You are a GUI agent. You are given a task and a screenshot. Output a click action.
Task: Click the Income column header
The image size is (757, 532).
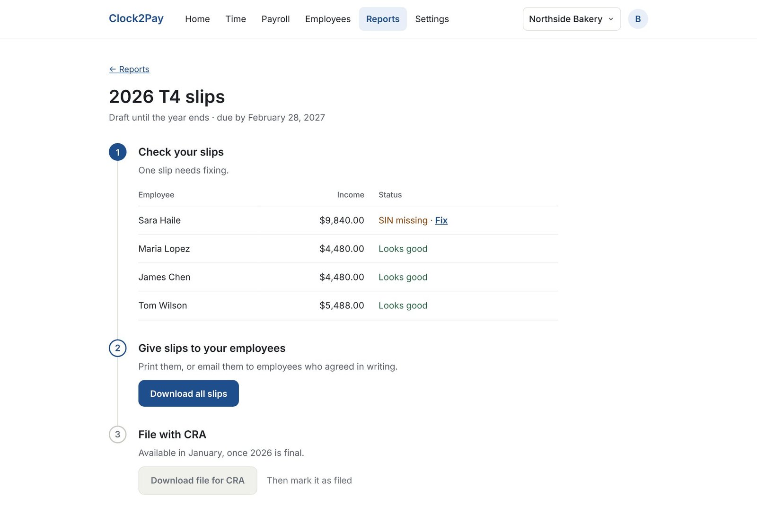coord(351,195)
